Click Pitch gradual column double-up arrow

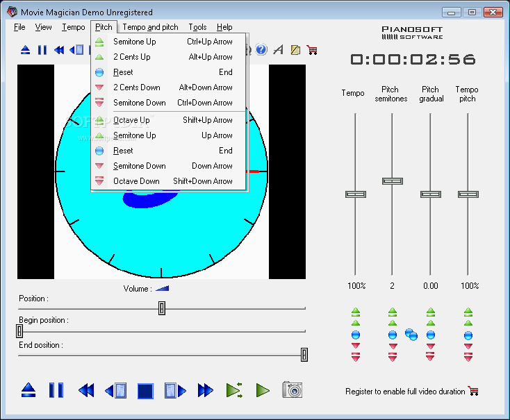click(431, 312)
